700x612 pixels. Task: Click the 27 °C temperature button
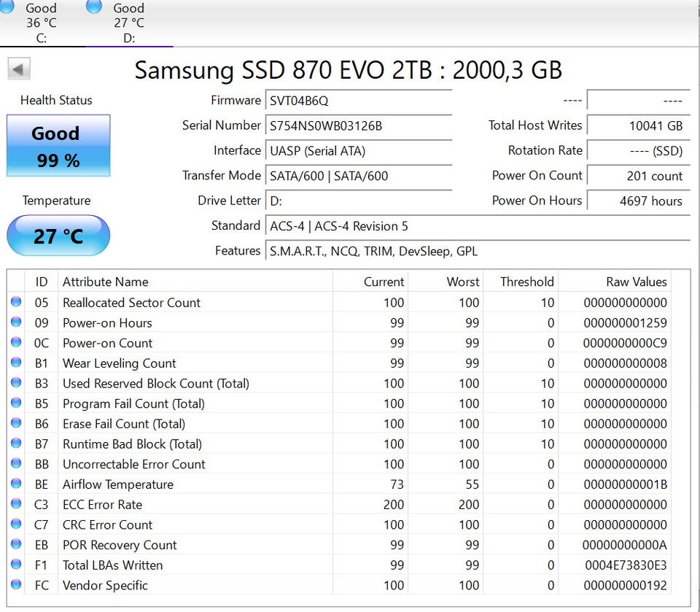[58, 236]
